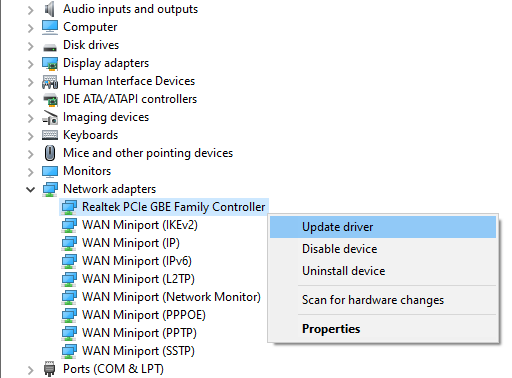This screenshot has width=512, height=378.
Task: Click the Human Interface Devices icon
Action: 50,81
